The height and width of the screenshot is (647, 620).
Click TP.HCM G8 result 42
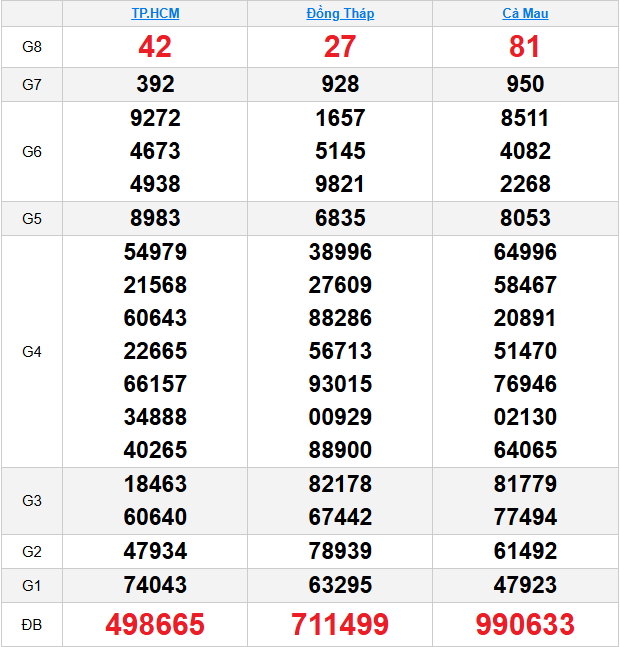(x=155, y=47)
